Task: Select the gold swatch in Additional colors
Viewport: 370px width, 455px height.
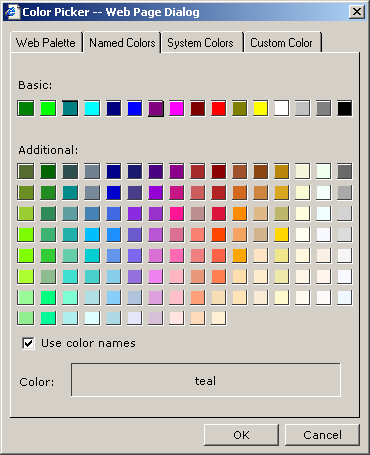Action: tap(281, 235)
